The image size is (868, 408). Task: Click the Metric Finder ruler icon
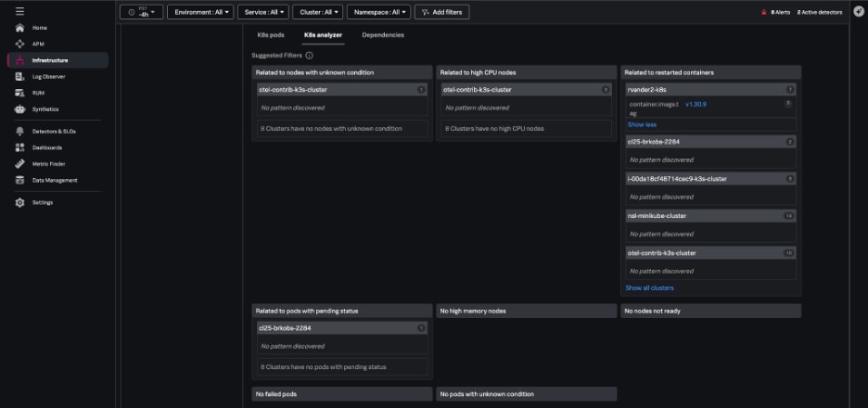pos(19,163)
